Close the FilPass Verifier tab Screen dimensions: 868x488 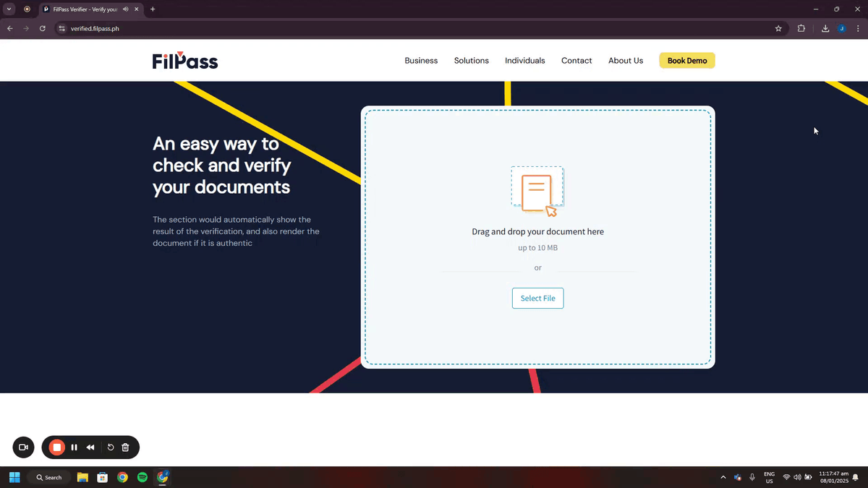click(x=137, y=9)
